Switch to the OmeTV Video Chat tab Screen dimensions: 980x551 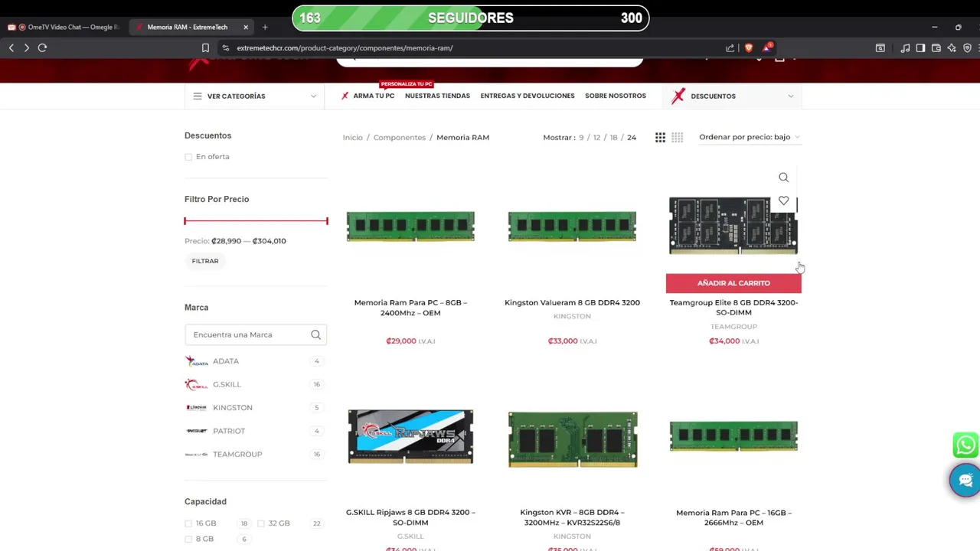[x=65, y=27]
